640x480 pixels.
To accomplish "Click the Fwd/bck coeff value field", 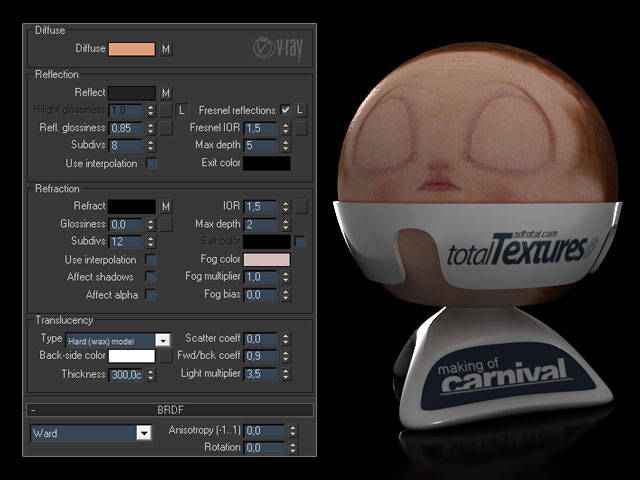I will click(260, 356).
